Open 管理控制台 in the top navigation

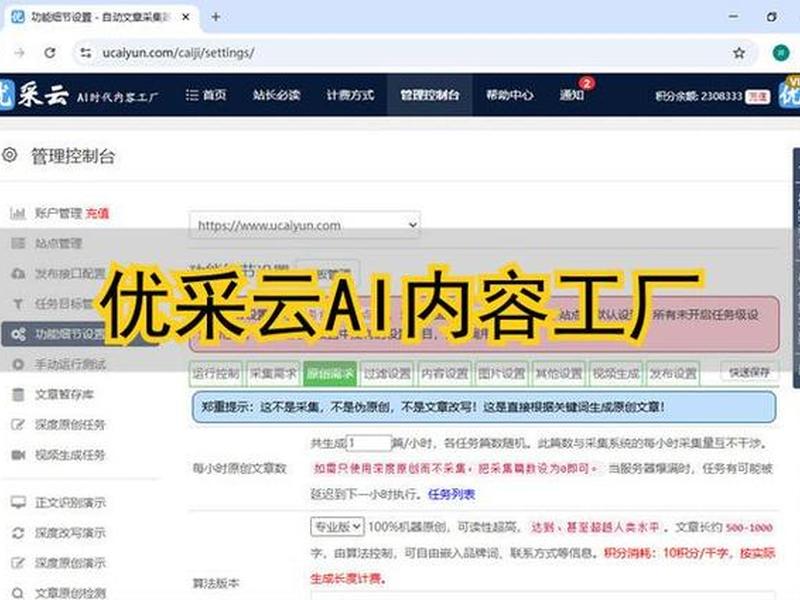[430, 95]
